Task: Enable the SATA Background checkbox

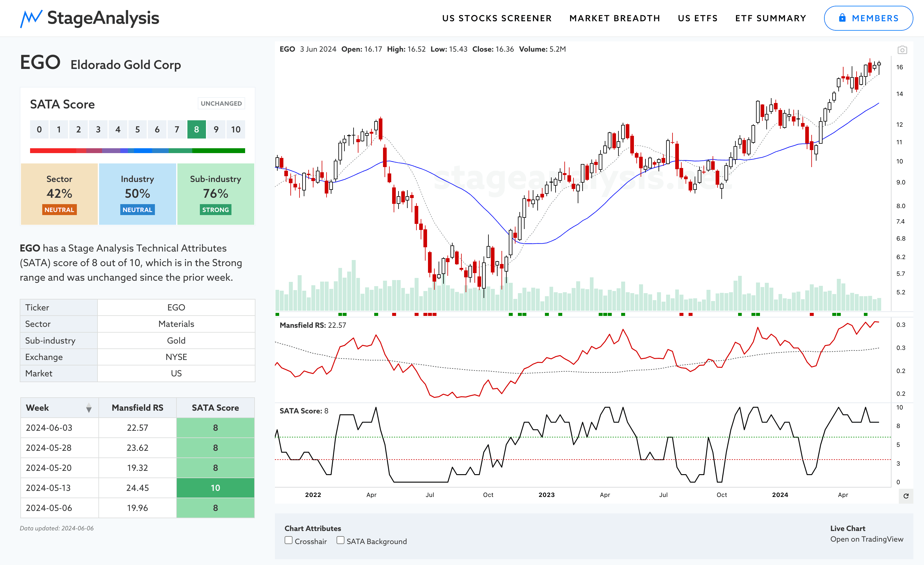Action: coord(340,540)
